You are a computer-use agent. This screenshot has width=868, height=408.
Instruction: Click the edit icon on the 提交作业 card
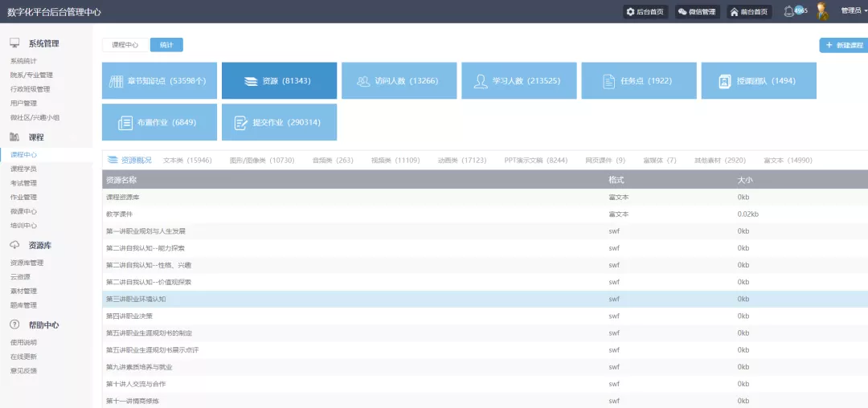tap(241, 123)
